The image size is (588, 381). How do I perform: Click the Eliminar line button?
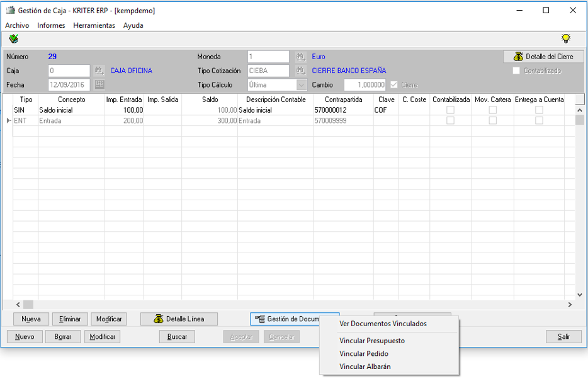[70, 319]
